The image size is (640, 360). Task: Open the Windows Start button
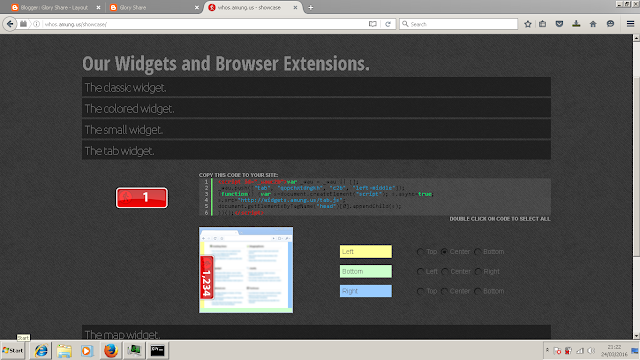tap(13, 351)
